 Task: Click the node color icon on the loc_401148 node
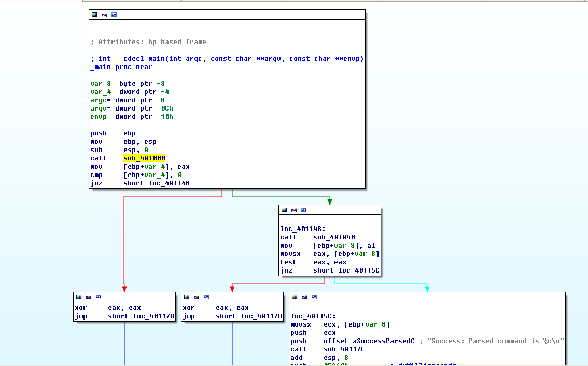tap(284, 210)
